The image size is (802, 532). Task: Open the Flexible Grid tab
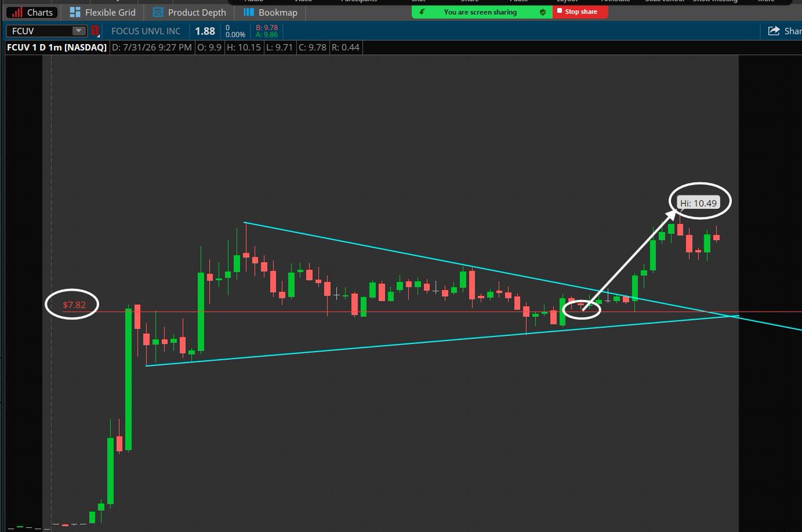click(102, 12)
